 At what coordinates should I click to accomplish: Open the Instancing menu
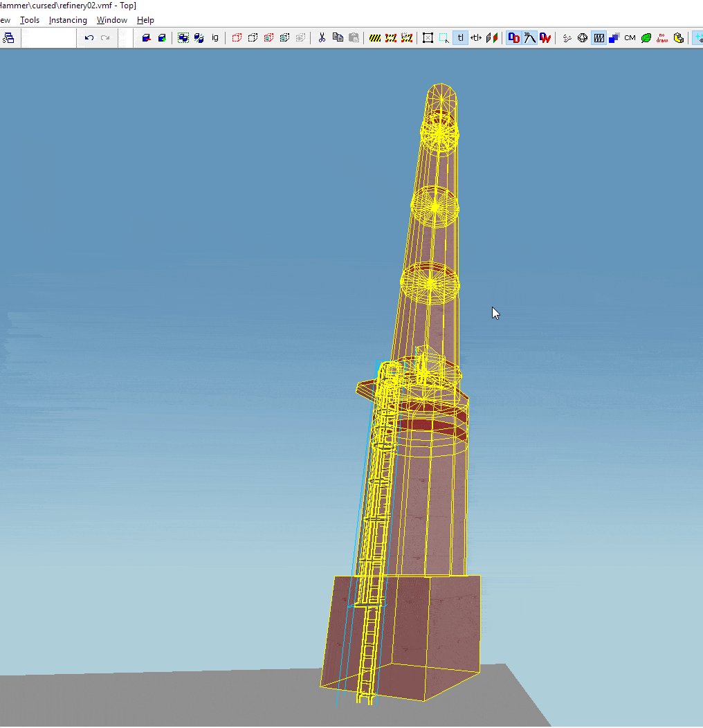point(68,20)
